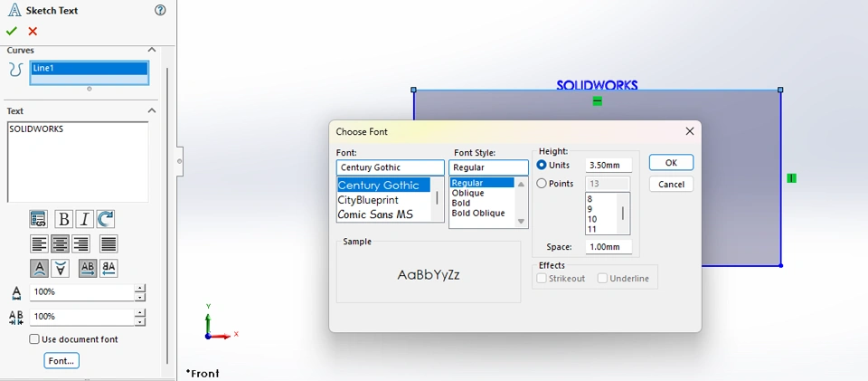This screenshot has height=381, width=868.
Task: Check the Underline effect box
Action: tap(602, 279)
